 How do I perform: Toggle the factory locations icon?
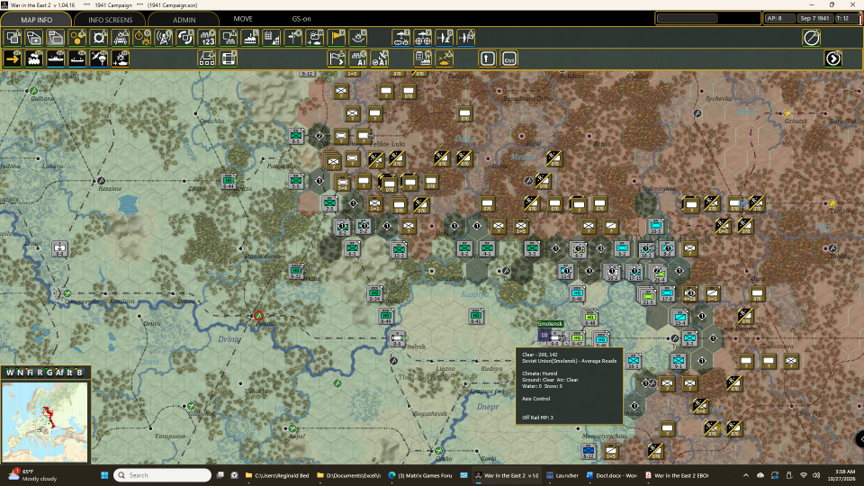pyautogui.click(x=250, y=38)
